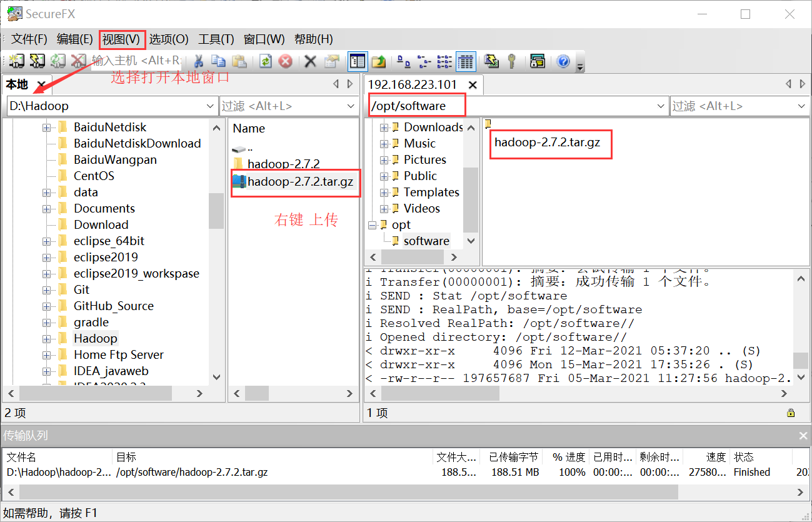Select the Hadoop folder in local tree

point(95,338)
